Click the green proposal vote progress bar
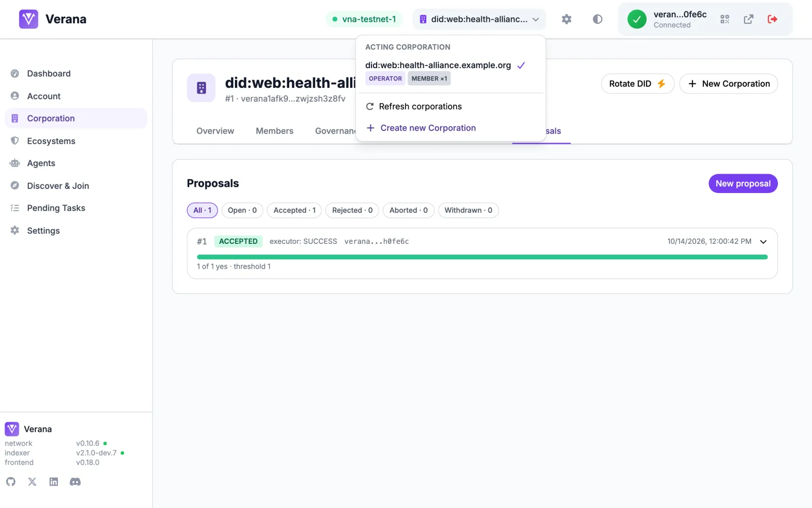Image resolution: width=812 pixels, height=508 pixels. (482, 257)
